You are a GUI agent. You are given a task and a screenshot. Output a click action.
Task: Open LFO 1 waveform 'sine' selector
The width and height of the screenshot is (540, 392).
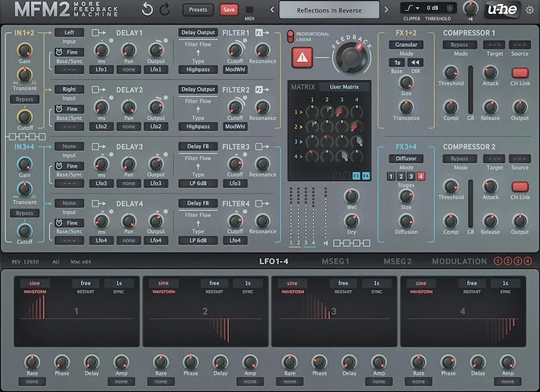point(34,283)
